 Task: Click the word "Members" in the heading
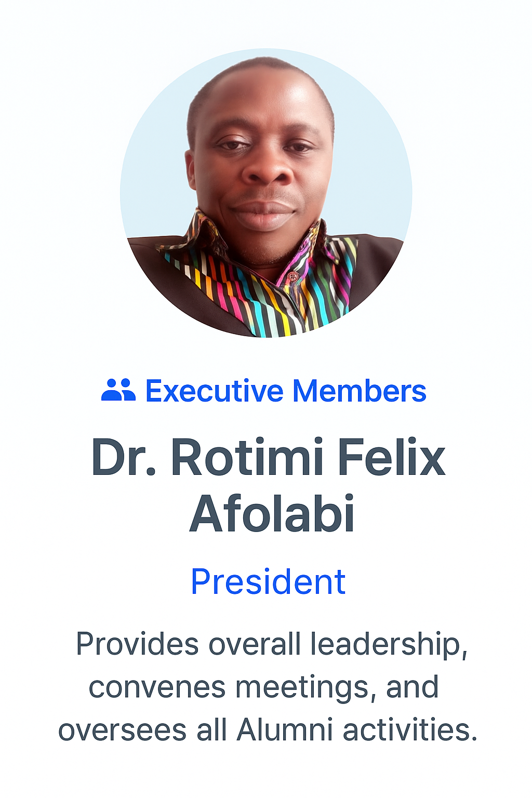(359, 391)
